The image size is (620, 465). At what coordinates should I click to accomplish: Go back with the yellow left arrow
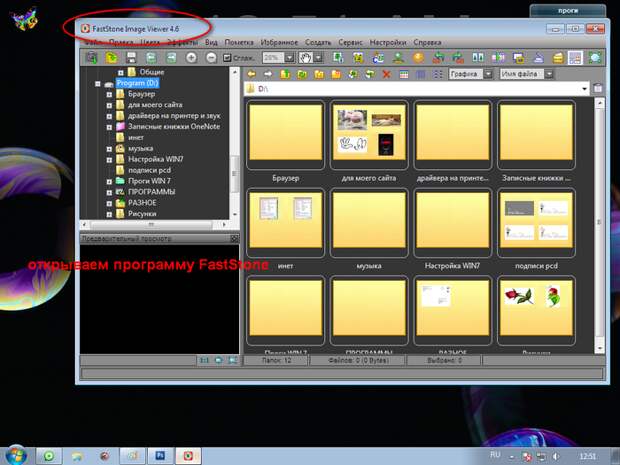(251, 74)
